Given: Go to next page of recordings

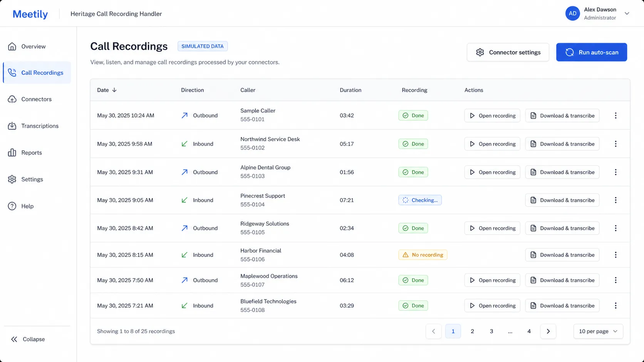Looking at the screenshot, I should [548, 331].
